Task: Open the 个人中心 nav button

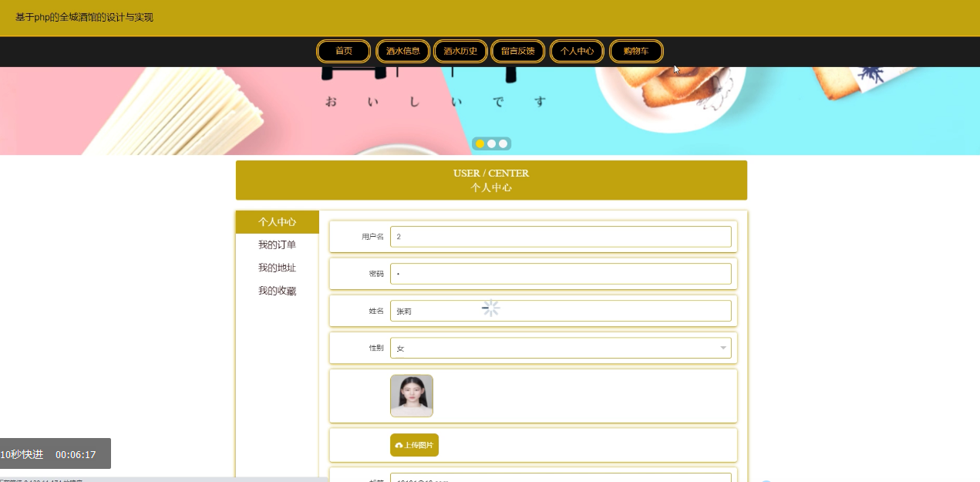Action: [577, 51]
